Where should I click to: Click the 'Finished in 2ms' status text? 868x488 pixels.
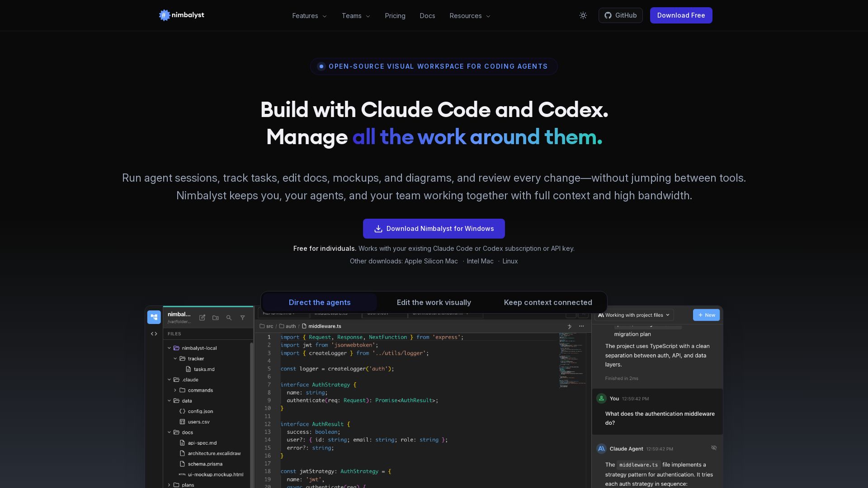coord(622,379)
